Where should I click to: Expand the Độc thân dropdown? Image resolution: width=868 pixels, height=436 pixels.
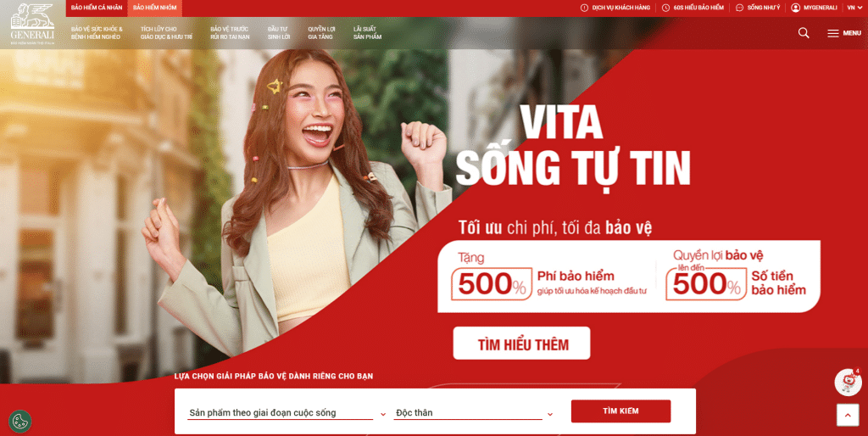[x=473, y=413]
